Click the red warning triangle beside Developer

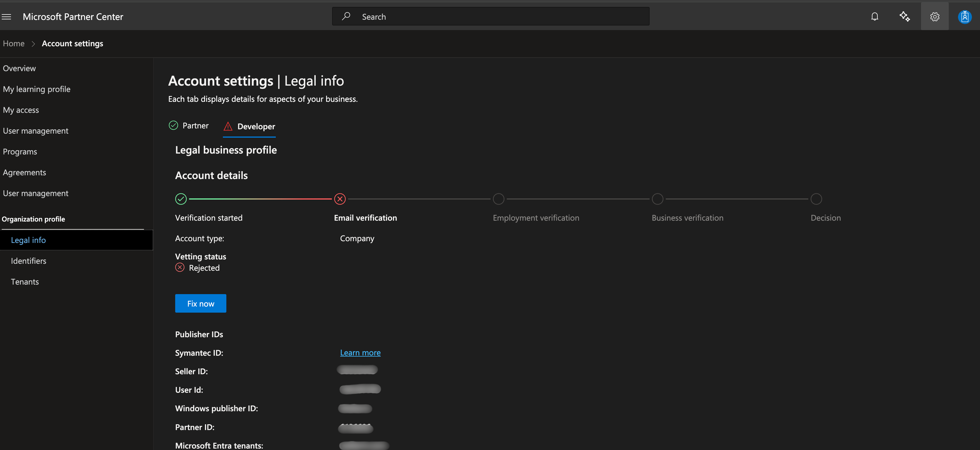[228, 126]
